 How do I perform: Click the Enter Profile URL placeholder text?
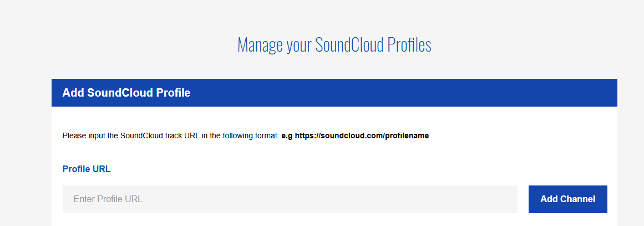pos(108,199)
